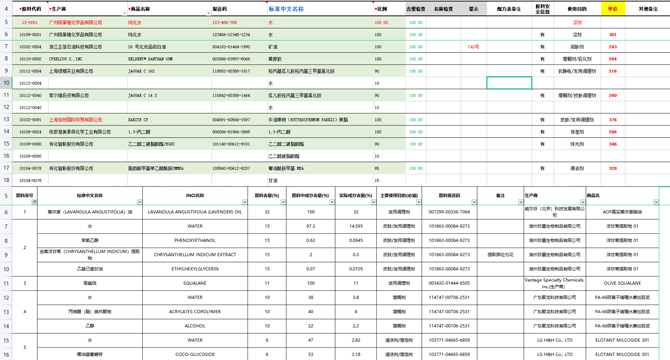This screenshot has width=670, height=360.
Task: Select cell 3.18
Action: (x=356, y=354)
